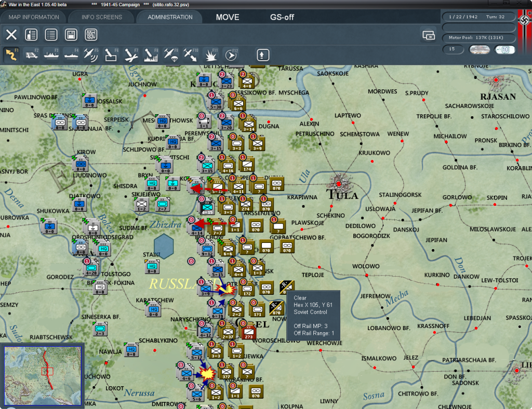Screen dimensions: 532x409
Task: Select the 4=28 unit below Ordshonikidsegrad
Action: pos(91,268)
